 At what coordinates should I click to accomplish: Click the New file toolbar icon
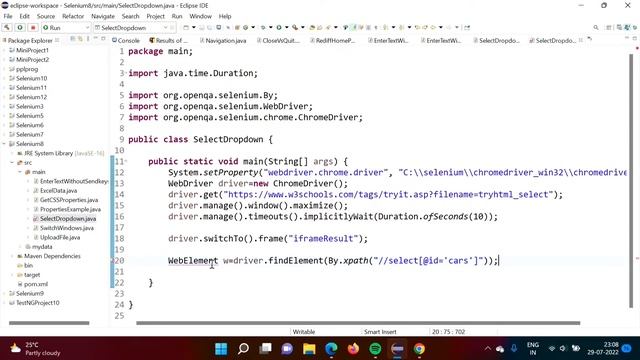click(x=186, y=28)
